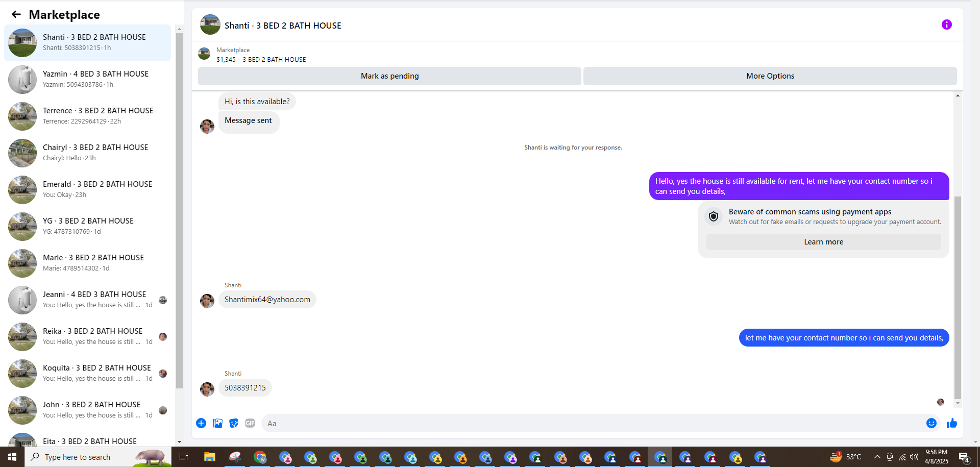
Task: Click the conversation list scrollbar thumb
Action: 179,210
